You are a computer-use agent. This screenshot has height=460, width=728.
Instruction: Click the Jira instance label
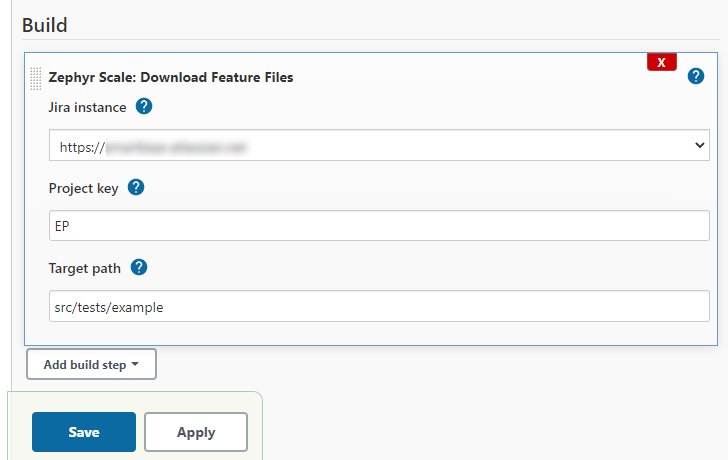(87, 107)
